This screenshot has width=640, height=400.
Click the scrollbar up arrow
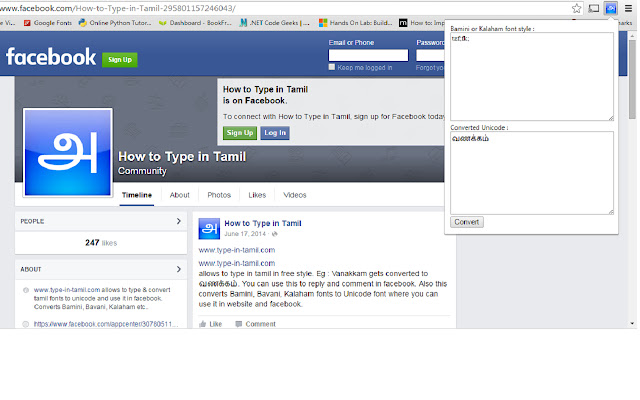[x=632, y=36]
